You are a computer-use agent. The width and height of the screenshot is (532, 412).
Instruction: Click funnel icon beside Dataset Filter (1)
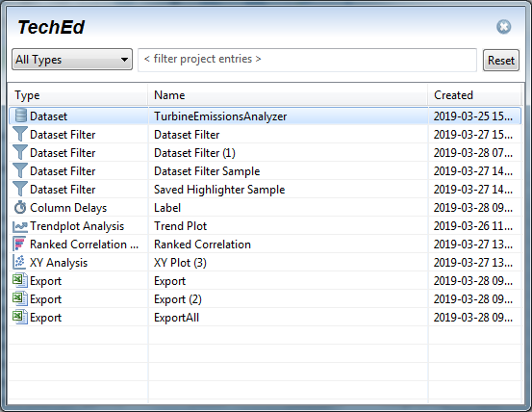click(x=20, y=152)
